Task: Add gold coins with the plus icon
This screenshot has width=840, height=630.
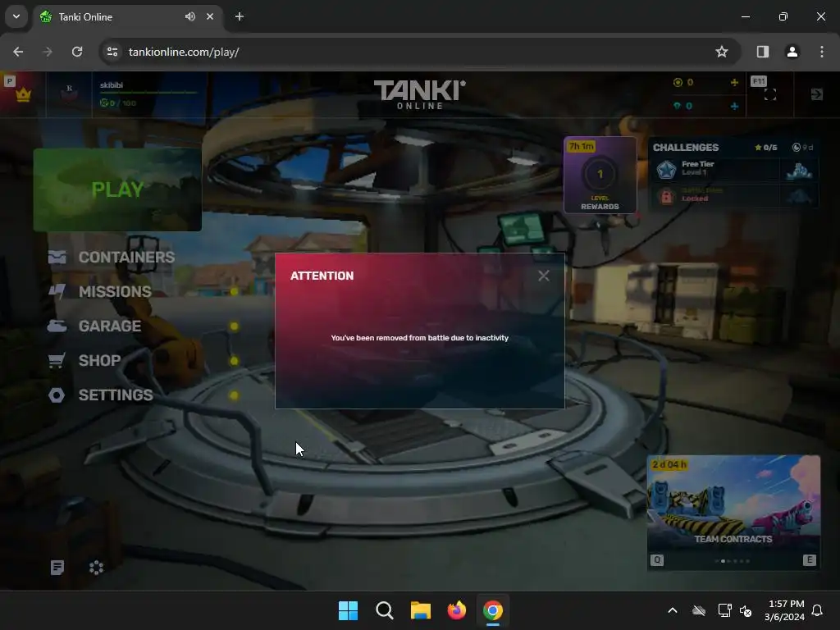Action: click(x=734, y=83)
